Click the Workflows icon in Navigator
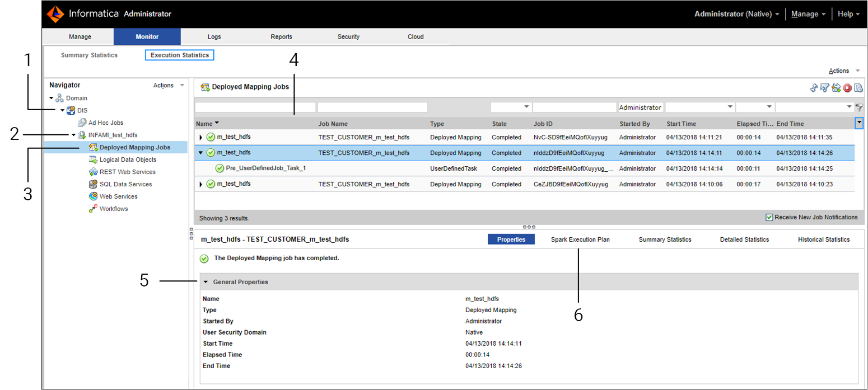This screenshot has height=390, width=868. (x=94, y=209)
